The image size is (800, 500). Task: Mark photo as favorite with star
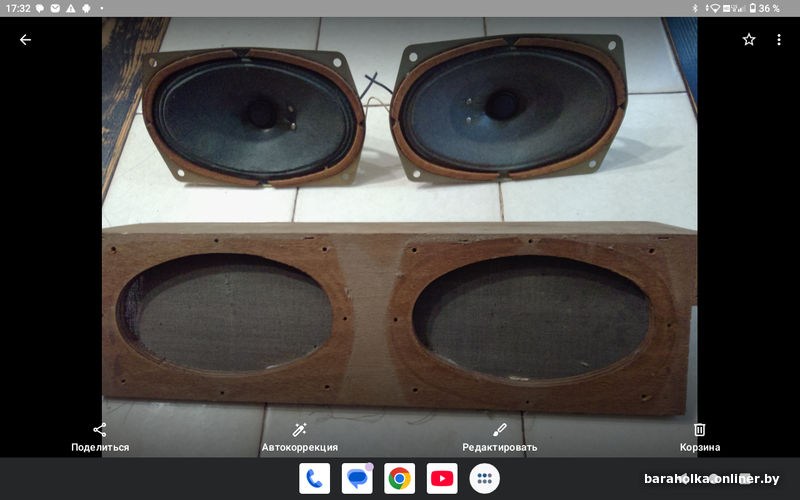(x=748, y=40)
